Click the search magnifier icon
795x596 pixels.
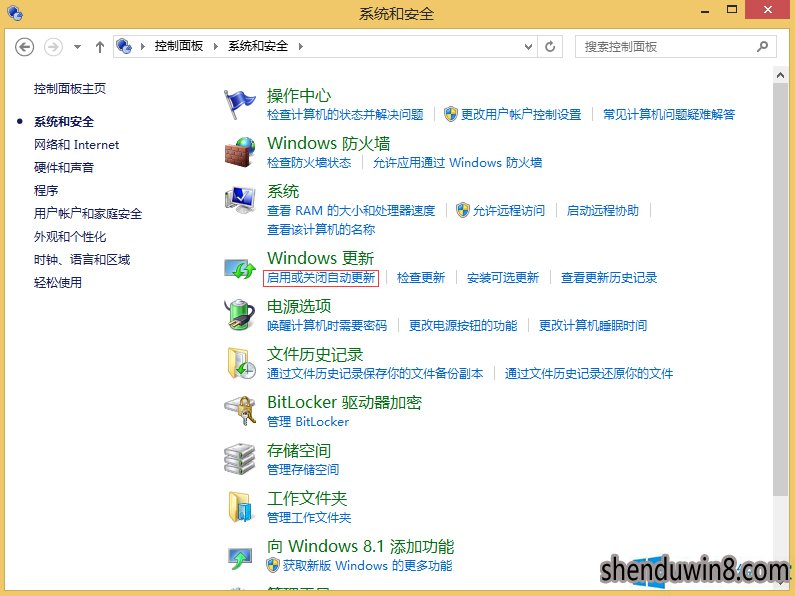[x=763, y=47]
